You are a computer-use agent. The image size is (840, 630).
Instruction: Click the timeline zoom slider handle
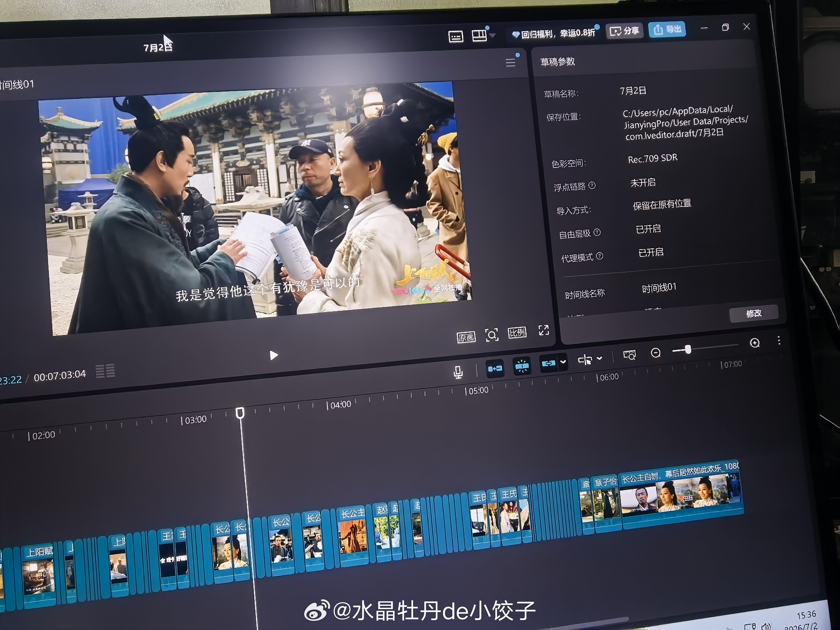tap(688, 349)
